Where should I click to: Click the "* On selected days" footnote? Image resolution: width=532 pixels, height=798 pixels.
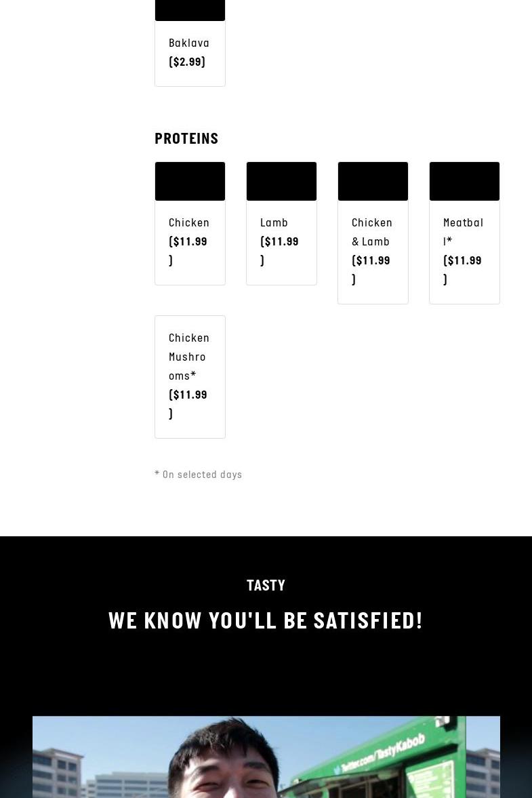199,475
